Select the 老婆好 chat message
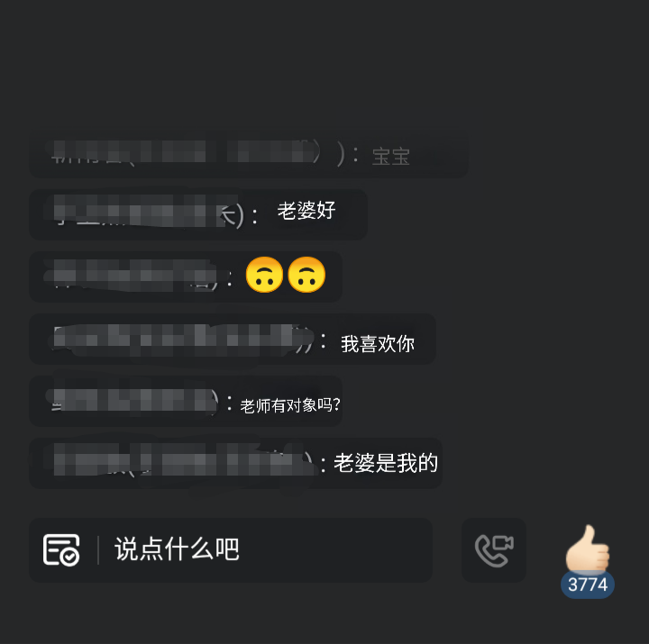 pos(306,211)
